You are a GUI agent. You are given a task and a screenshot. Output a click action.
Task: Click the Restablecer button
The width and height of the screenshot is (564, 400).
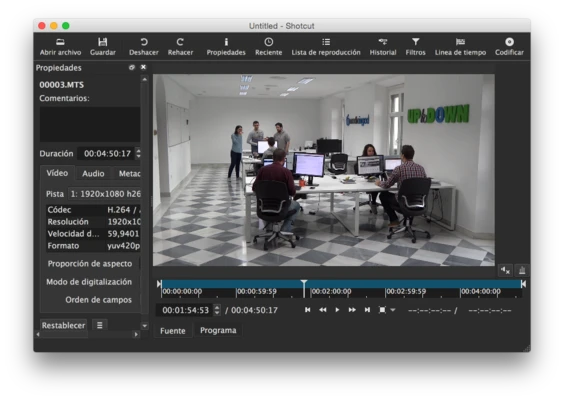tap(63, 326)
